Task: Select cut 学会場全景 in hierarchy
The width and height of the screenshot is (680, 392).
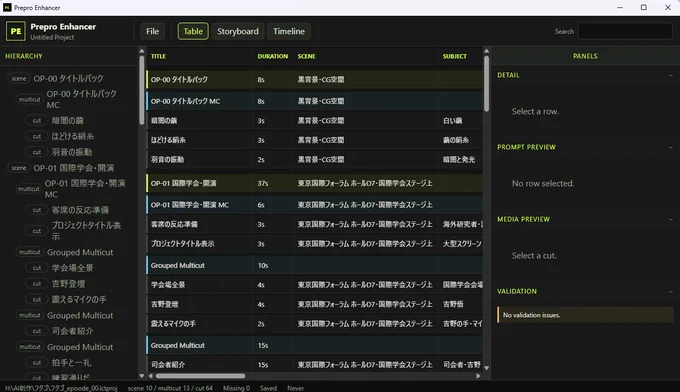Action: [x=72, y=268]
